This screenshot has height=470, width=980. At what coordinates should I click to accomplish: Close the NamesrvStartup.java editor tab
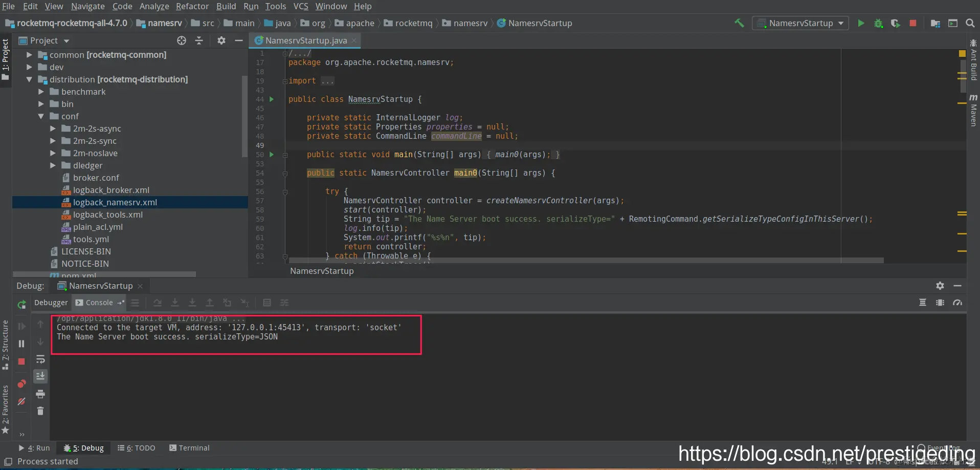pos(353,40)
